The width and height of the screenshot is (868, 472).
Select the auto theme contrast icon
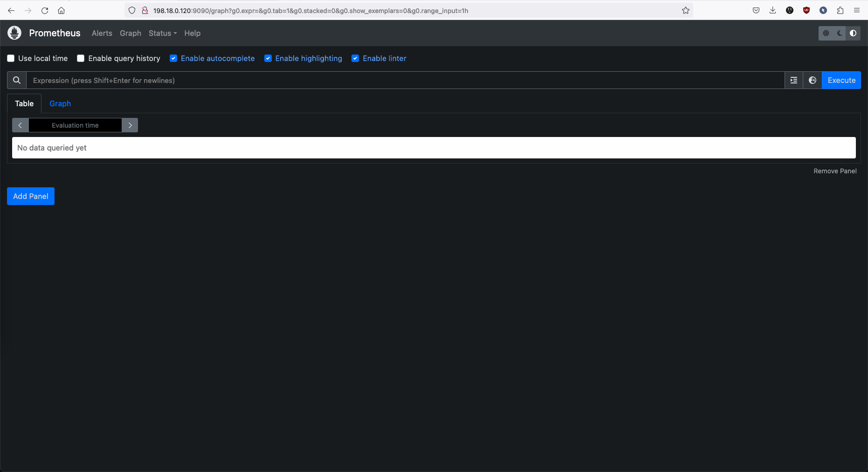[x=853, y=33]
